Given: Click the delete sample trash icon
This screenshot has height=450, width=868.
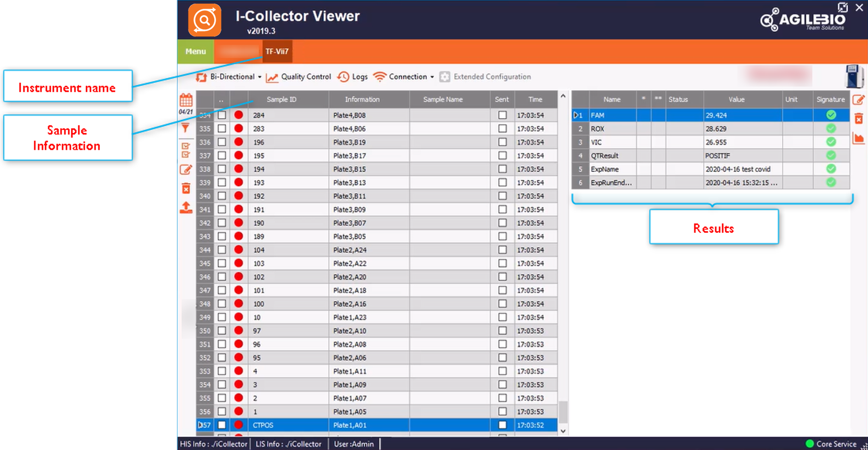Looking at the screenshot, I should point(186,188).
